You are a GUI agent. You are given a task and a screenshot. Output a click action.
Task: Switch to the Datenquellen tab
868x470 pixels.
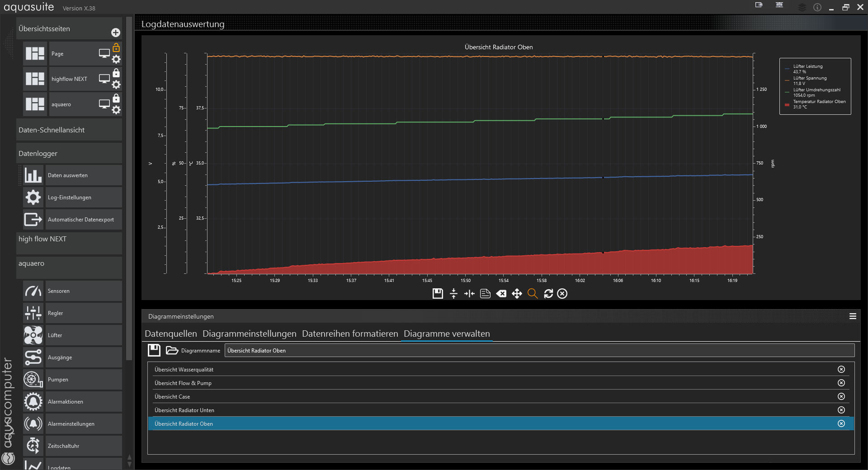tap(171, 334)
